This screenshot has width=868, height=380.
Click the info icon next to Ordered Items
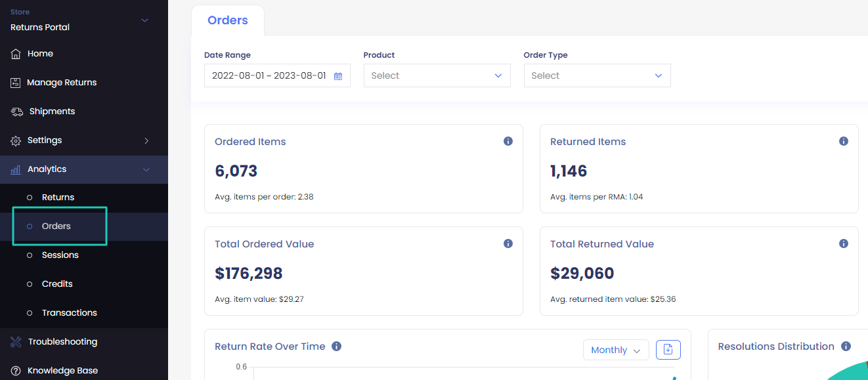point(508,140)
